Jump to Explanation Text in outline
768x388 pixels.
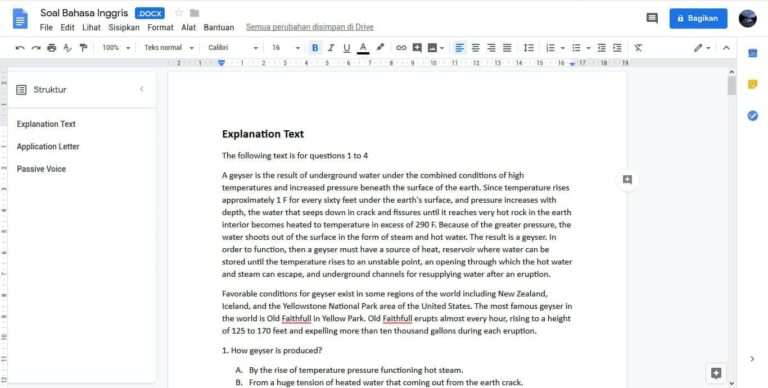click(46, 124)
